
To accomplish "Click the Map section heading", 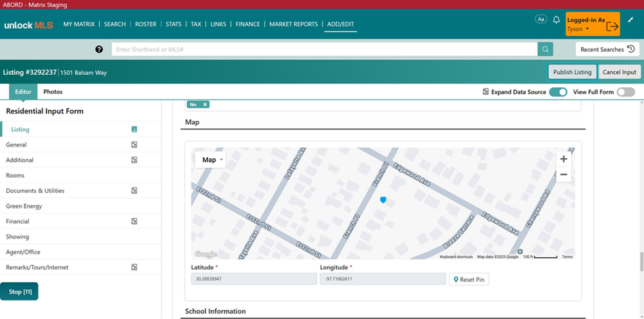I will point(192,122).
